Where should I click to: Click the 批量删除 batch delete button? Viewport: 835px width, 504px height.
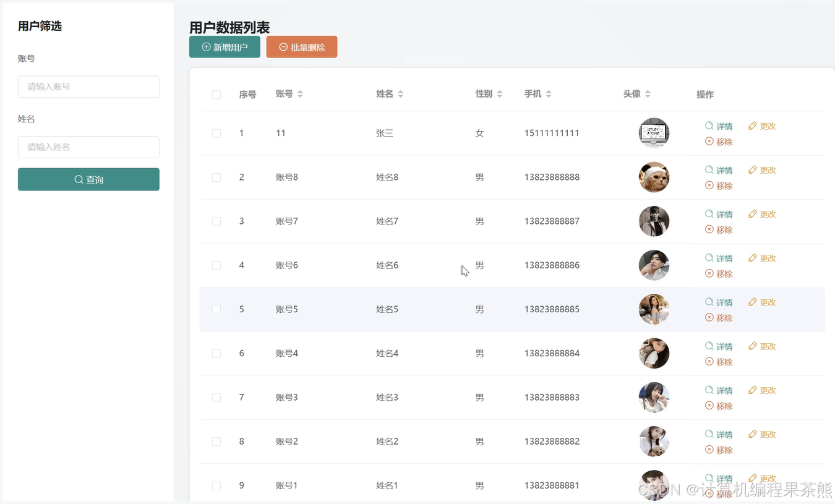pyautogui.click(x=302, y=46)
